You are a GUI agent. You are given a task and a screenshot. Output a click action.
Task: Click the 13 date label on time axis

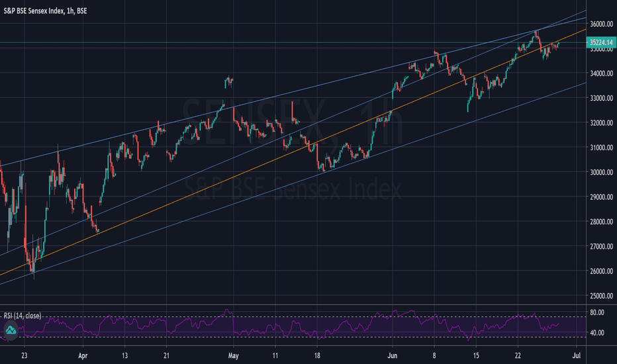(124, 356)
